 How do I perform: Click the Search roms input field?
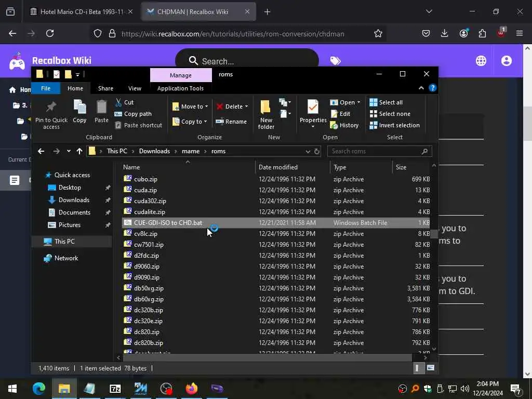pos(379,151)
